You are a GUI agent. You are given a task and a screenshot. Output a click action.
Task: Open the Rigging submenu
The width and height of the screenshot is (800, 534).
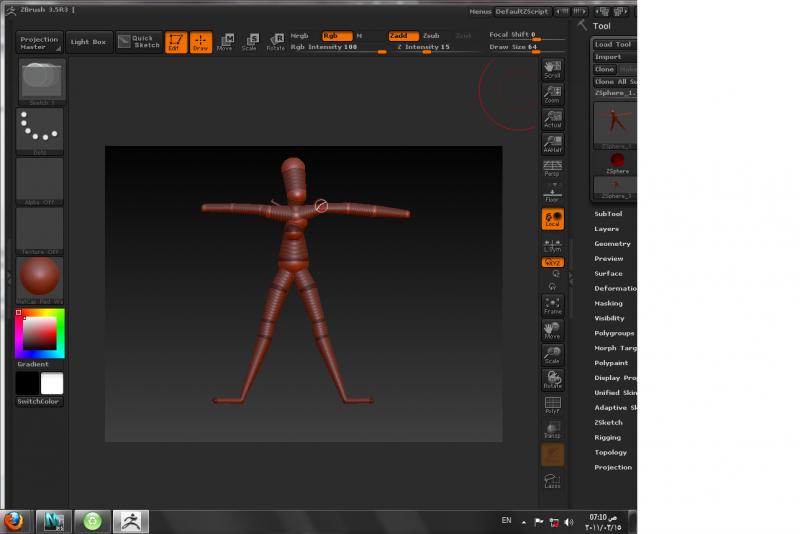click(x=608, y=438)
